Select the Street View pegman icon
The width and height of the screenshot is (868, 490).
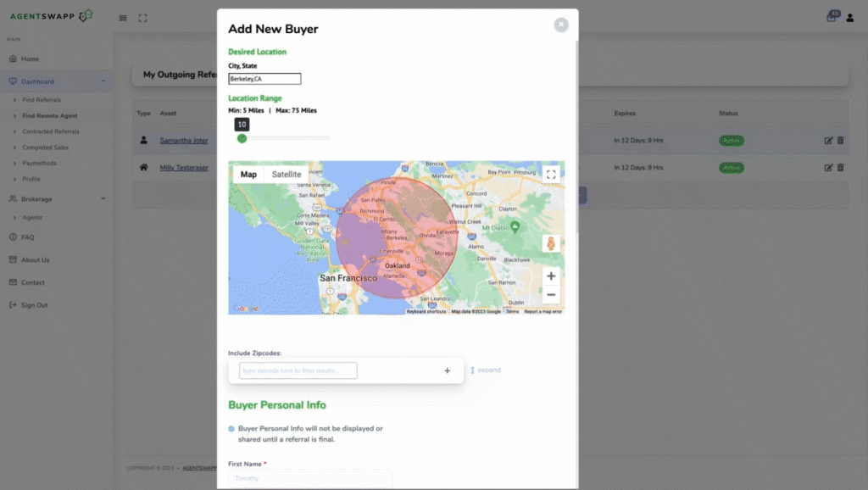(x=551, y=243)
